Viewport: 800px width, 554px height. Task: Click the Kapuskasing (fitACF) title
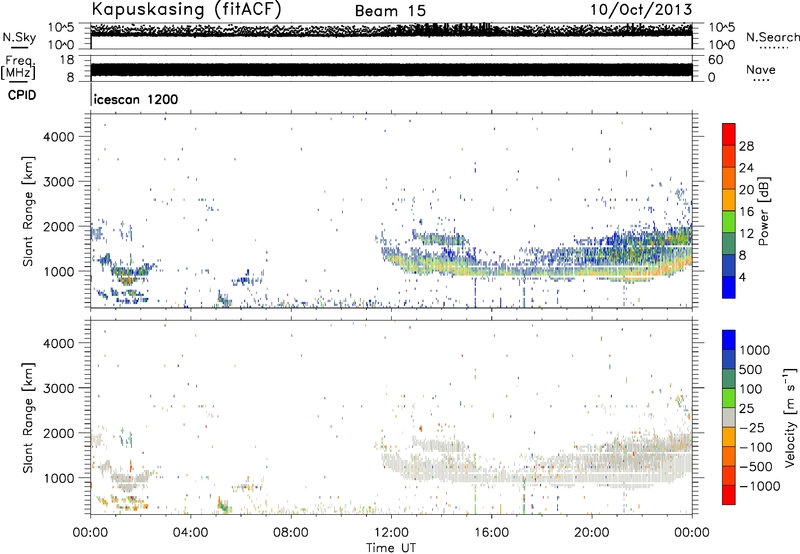click(x=186, y=9)
